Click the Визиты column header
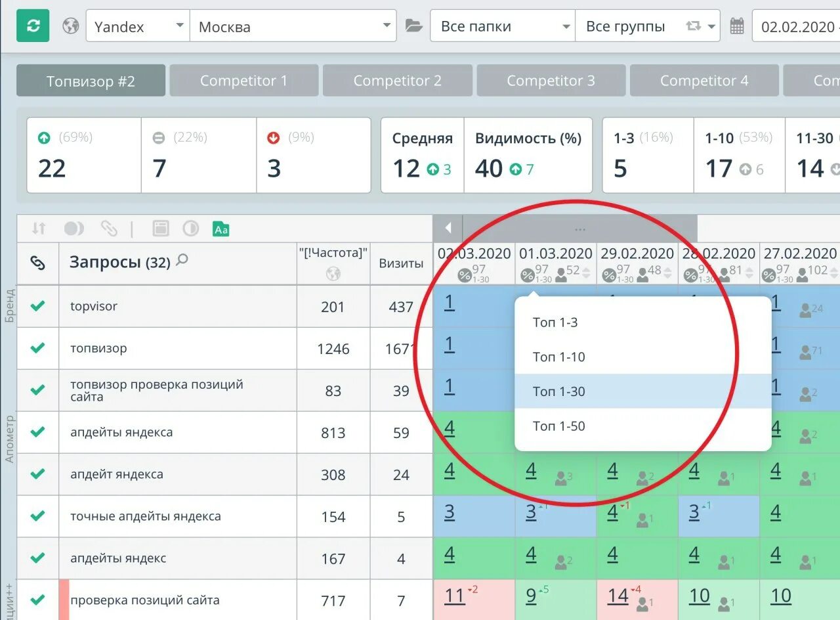The height and width of the screenshot is (620, 840). (x=401, y=263)
